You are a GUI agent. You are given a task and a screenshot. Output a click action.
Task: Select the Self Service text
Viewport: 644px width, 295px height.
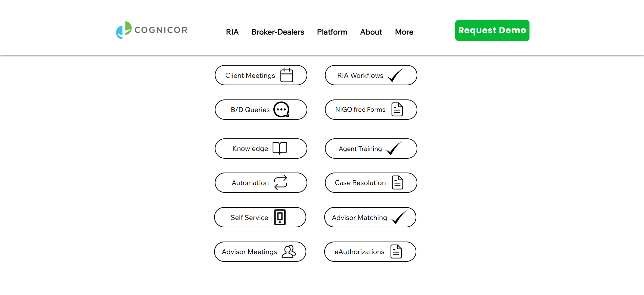249,218
